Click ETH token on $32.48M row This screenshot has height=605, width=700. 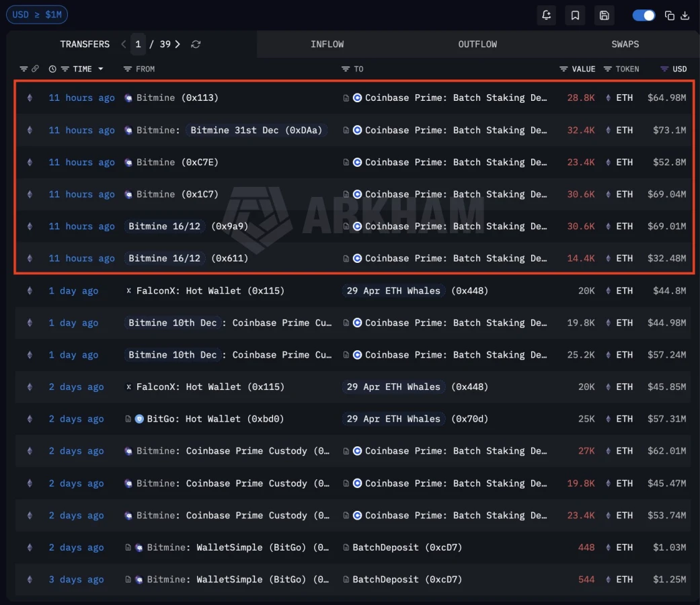coord(624,258)
